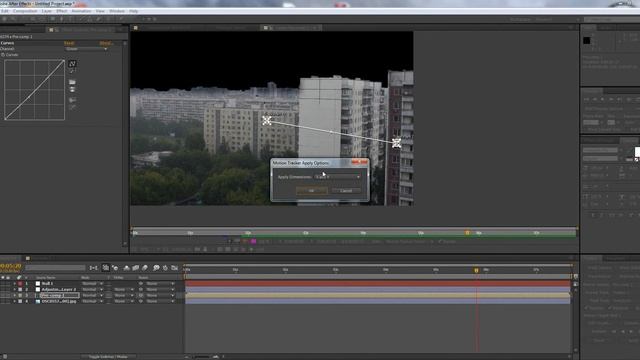Expand the Pre-comp 1 layer properties
Viewport: 640px width, 360px height.
click(15, 295)
